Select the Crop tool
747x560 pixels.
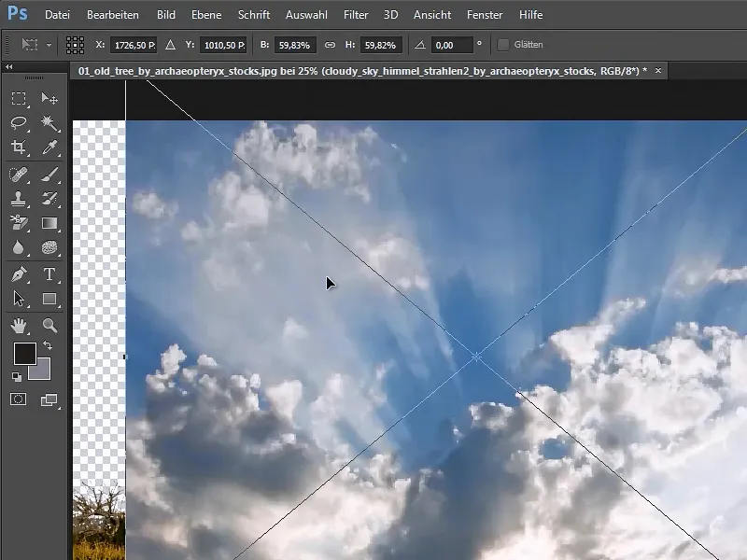point(19,147)
